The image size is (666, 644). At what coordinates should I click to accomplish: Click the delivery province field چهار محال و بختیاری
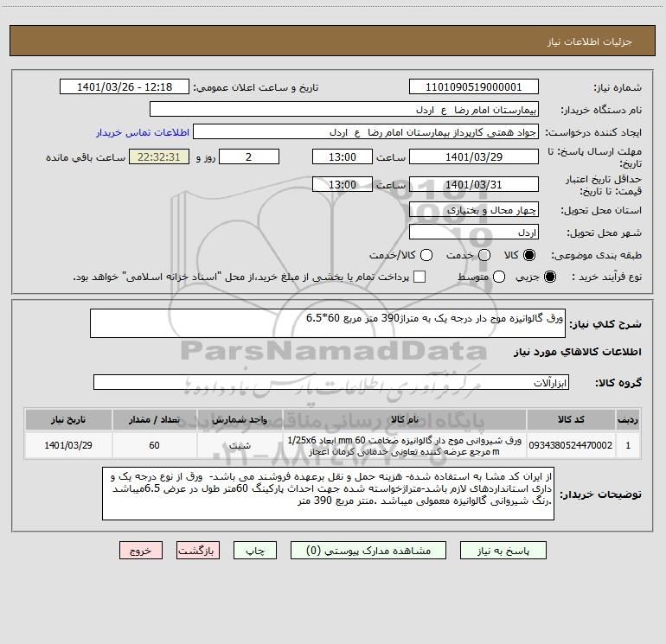[x=474, y=209]
